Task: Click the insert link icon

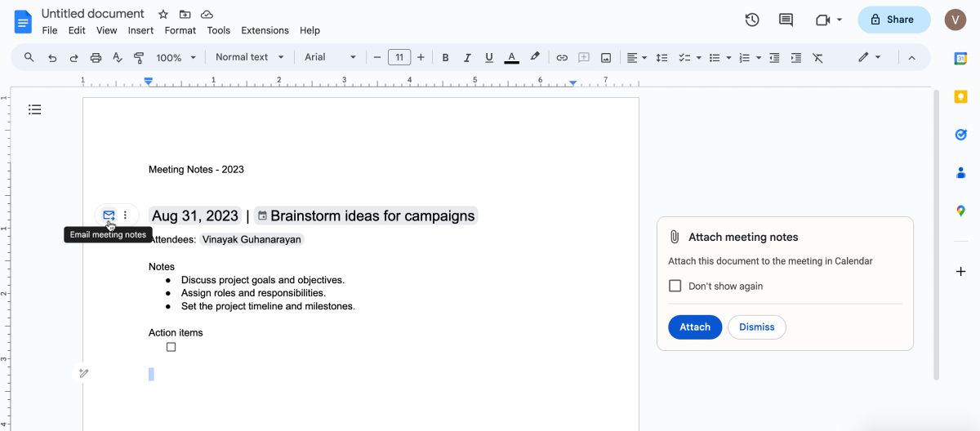Action: (562, 57)
